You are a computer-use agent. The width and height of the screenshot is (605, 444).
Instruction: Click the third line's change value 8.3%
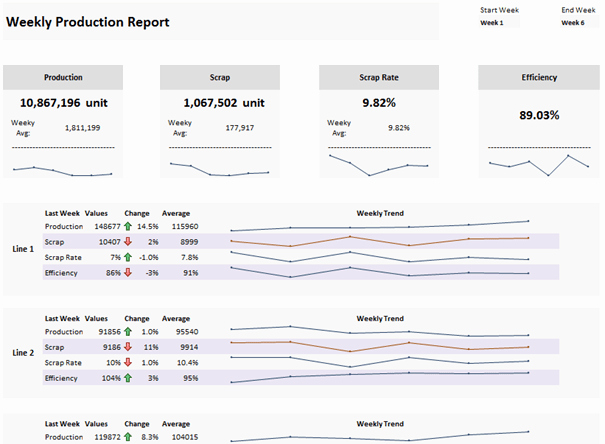coord(150,437)
